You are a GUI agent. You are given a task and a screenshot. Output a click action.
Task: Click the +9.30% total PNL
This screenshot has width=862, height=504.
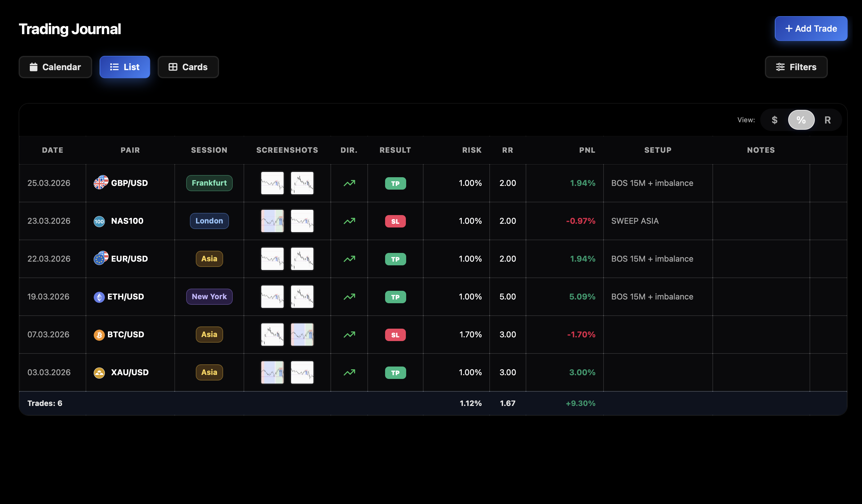(x=581, y=403)
